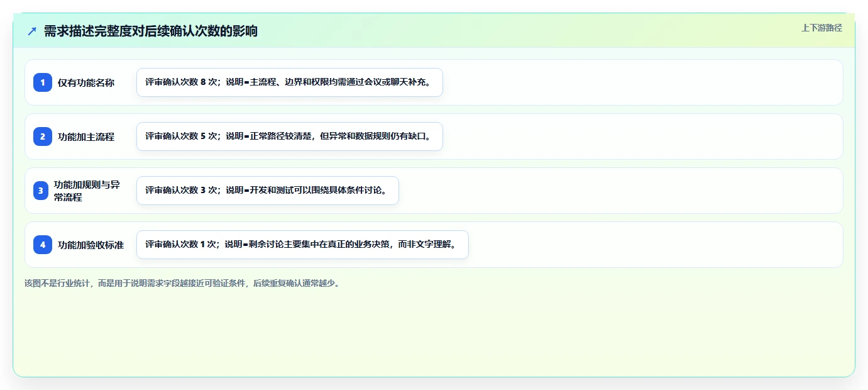Click the arrow icon beside the chart title
Screen dimensions: 868x390
pos(32,31)
